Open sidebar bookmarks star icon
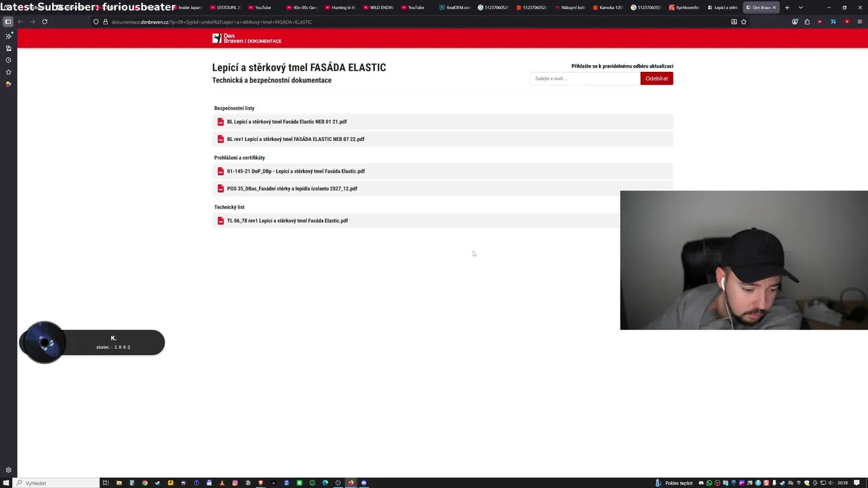868x488 pixels. pyautogui.click(x=8, y=72)
